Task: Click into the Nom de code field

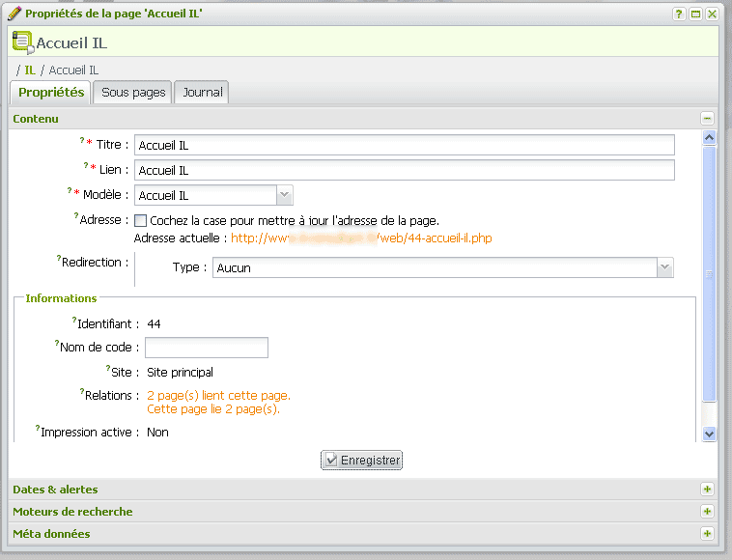Action: [206, 348]
